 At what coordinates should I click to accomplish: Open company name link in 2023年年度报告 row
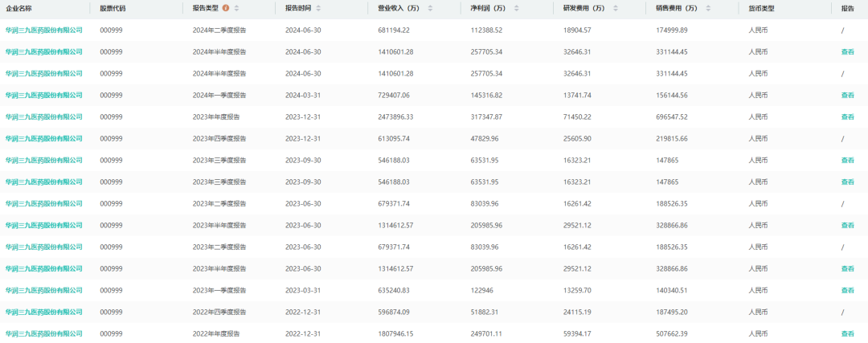43,116
